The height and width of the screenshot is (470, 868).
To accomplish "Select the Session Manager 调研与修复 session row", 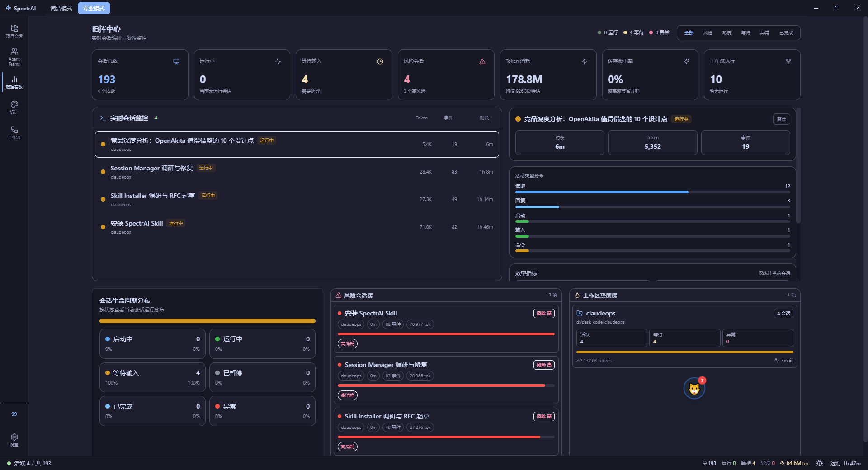I will point(297,172).
